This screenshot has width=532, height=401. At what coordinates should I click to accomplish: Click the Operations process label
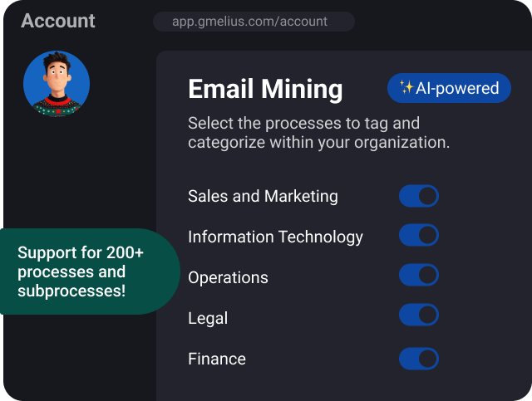point(228,277)
